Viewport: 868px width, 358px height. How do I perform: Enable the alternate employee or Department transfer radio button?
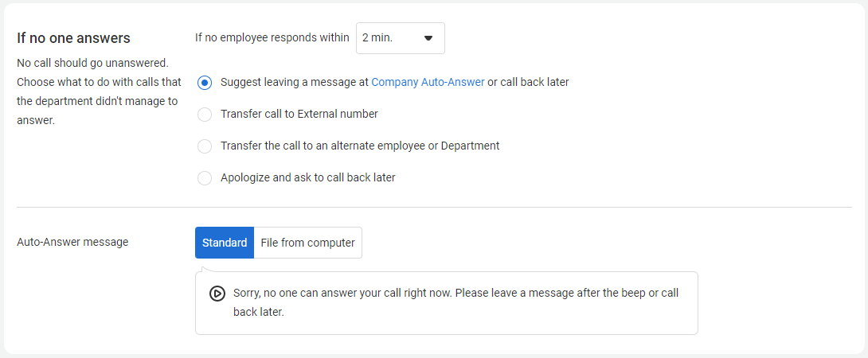pos(205,146)
